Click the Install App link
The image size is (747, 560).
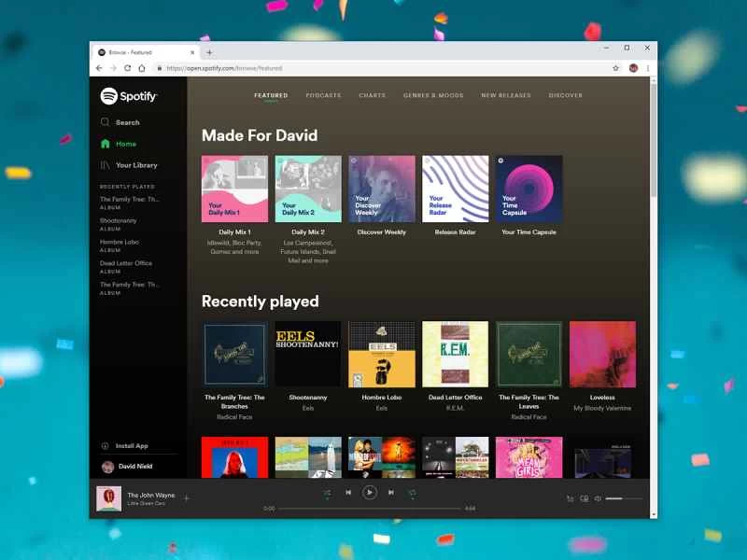[x=127, y=446]
